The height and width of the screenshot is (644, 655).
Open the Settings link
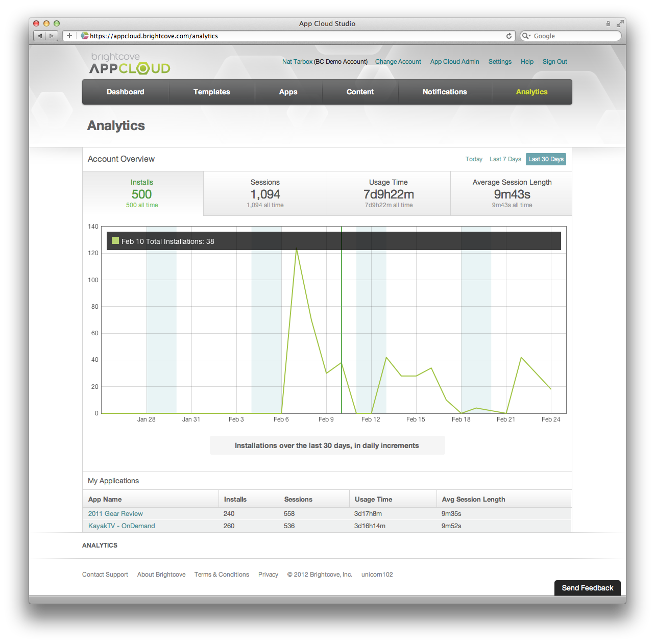click(500, 62)
